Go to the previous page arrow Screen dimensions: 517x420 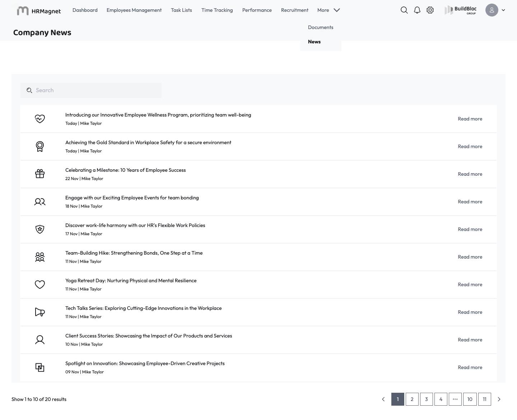pos(383,399)
